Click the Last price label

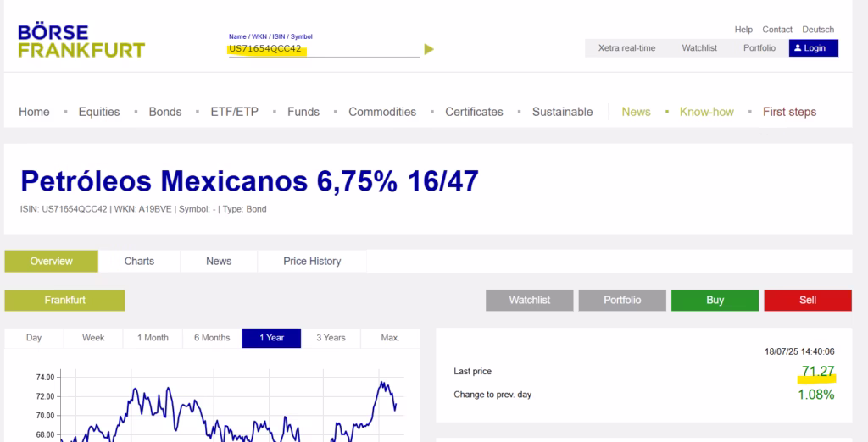472,372
